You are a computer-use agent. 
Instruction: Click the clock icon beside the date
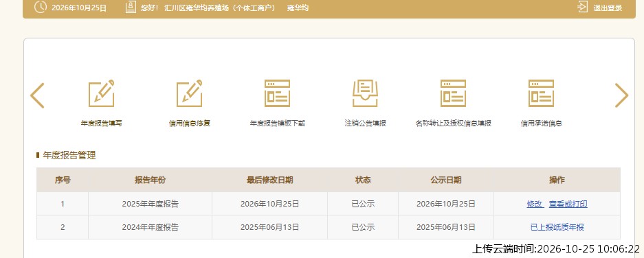41,7
